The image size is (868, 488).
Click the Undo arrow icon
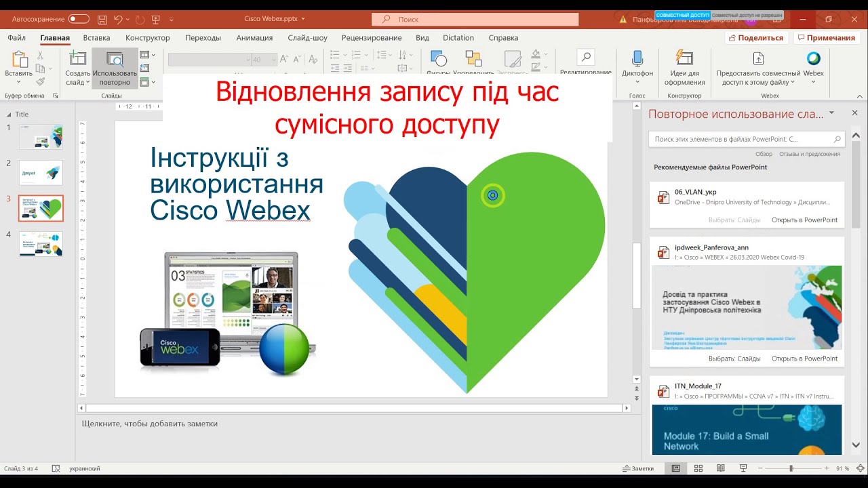(119, 19)
